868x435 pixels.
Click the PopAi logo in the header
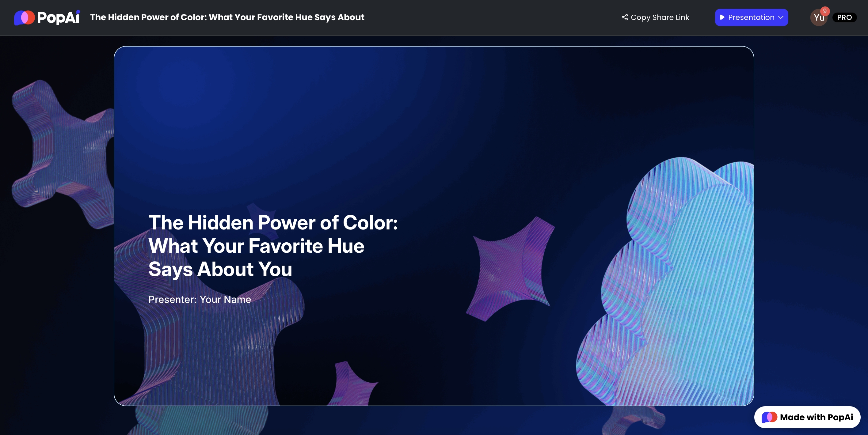47,17
